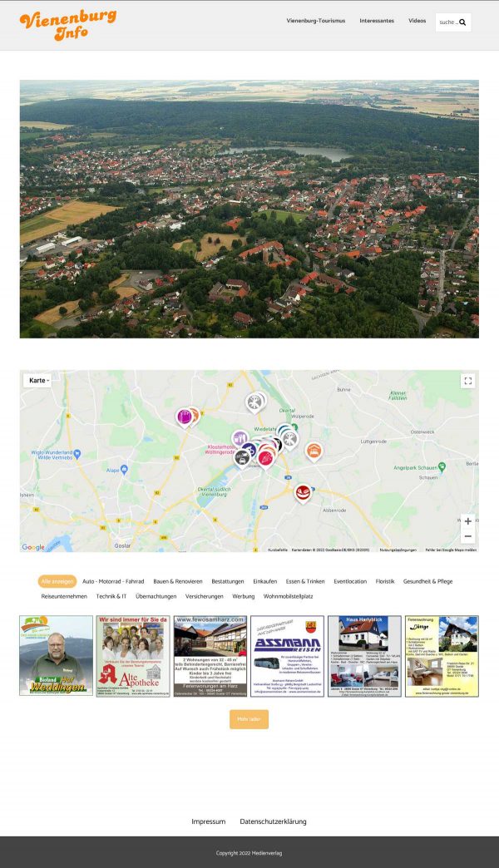Click the Vienenburg Info logo
Image resolution: width=499 pixels, height=868 pixels.
point(67,24)
